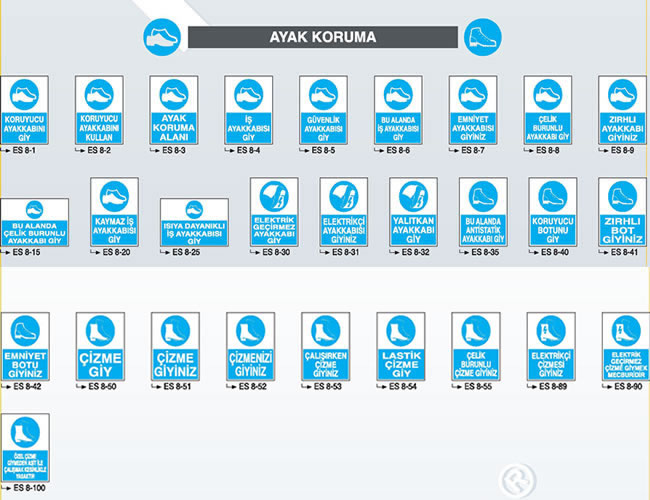Click the AYAK KORUMA title banner
Screen dimensions: 650x500
tap(323, 37)
